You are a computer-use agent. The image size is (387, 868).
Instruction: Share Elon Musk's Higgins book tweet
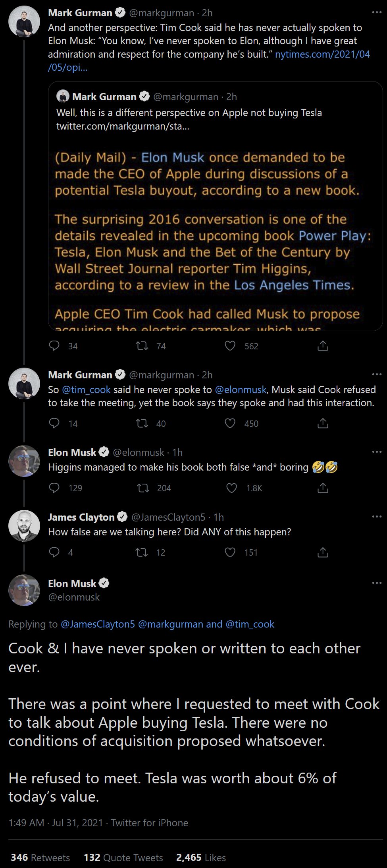(x=323, y=488)
